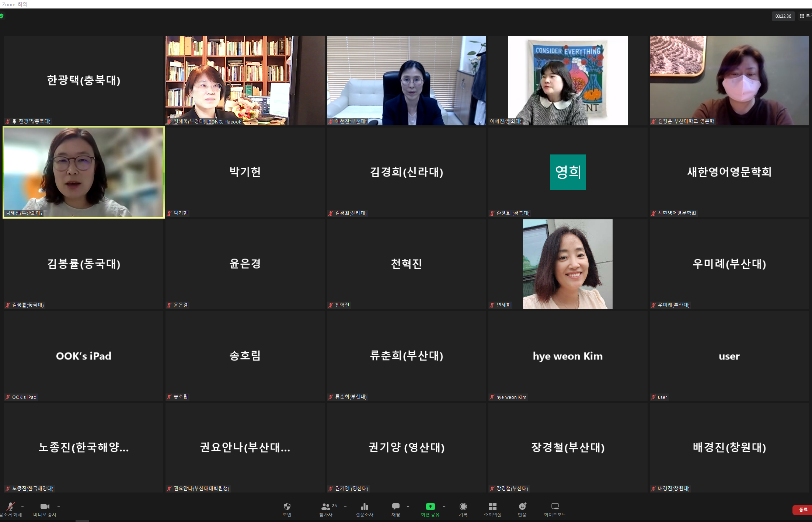Viewport: 812px width, 522px height.
Task: Start recording with the 기록 icon
Action: coord(463,507)
